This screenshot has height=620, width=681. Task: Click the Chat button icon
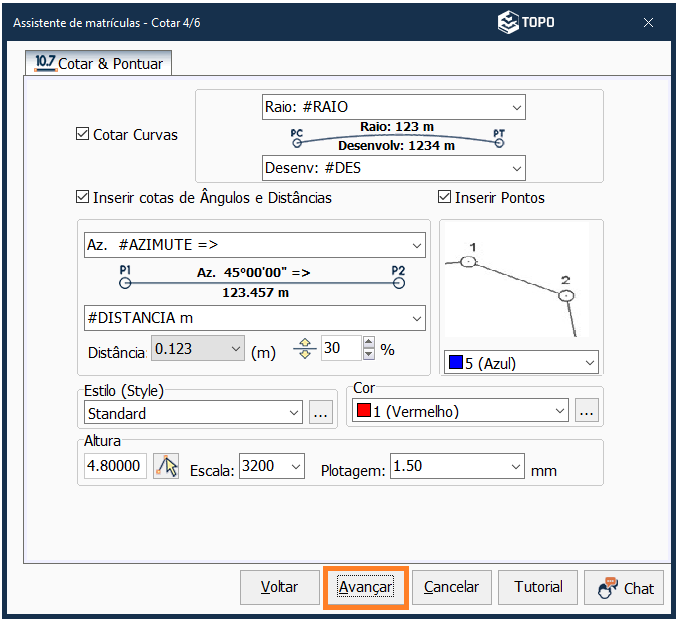[x=607, y=588]
